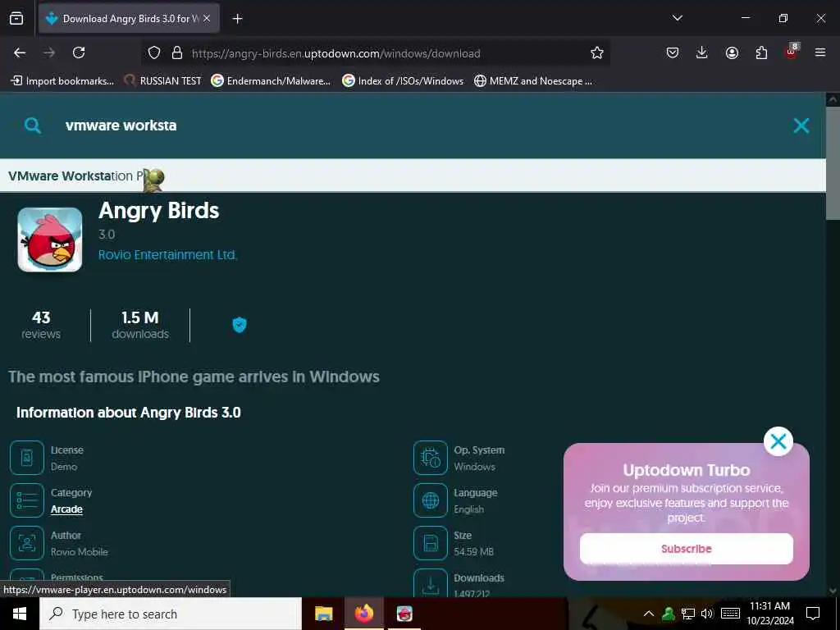840x630 pixels.
Task: Open File Explorer from taskbar
Action: (323, 614)
